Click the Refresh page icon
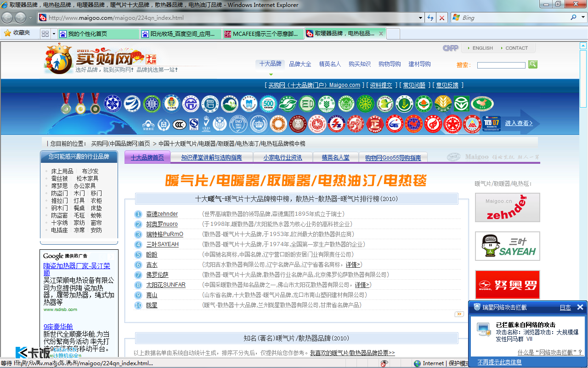This screenshot has width=588, height=368. (x=430, y=17)
